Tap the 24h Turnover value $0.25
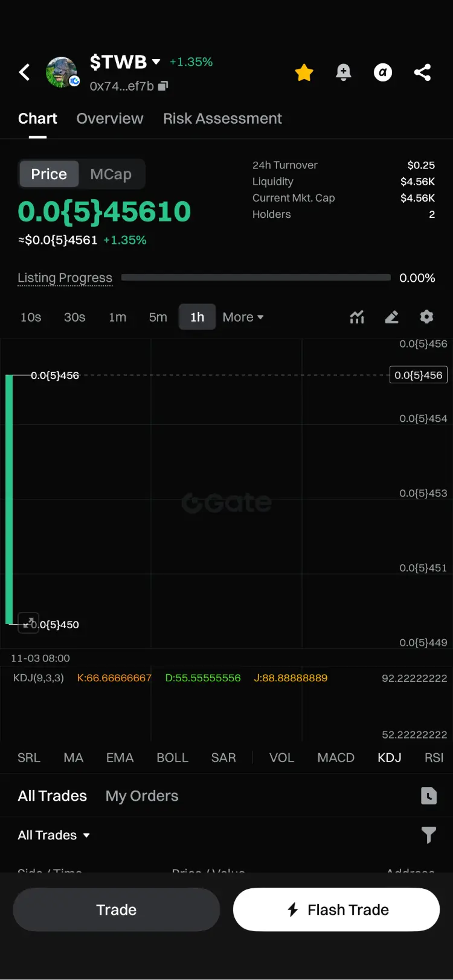 (x=421, y=165)
